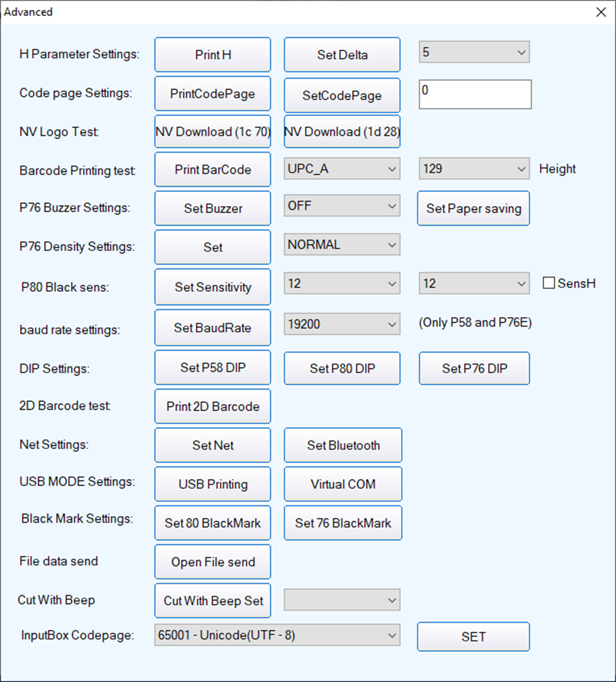Click the Open File send button
Screen dimensions: 616x682
pos(212,562)
